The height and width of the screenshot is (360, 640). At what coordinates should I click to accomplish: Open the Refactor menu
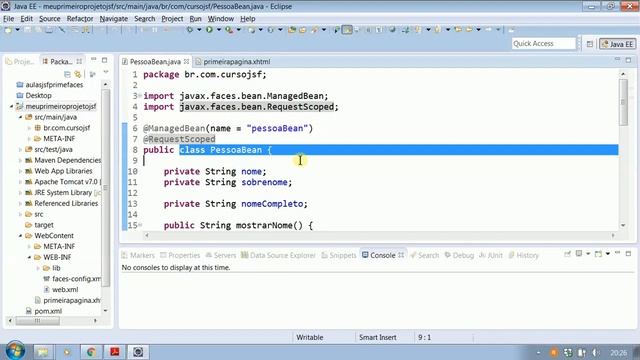pyautogui.click(x=80, y=19)
